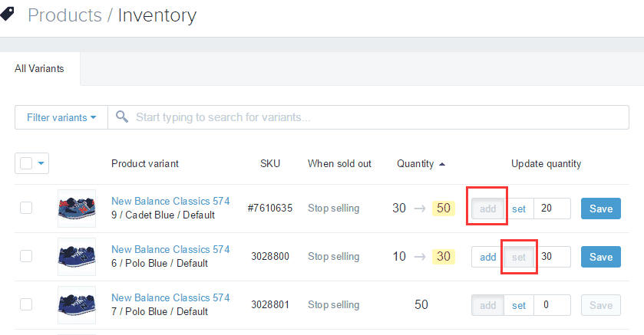Open the Filter variants dropdown
Image resolution: width=644 pixels, height=335 pixels.
[x=61, y=117]
